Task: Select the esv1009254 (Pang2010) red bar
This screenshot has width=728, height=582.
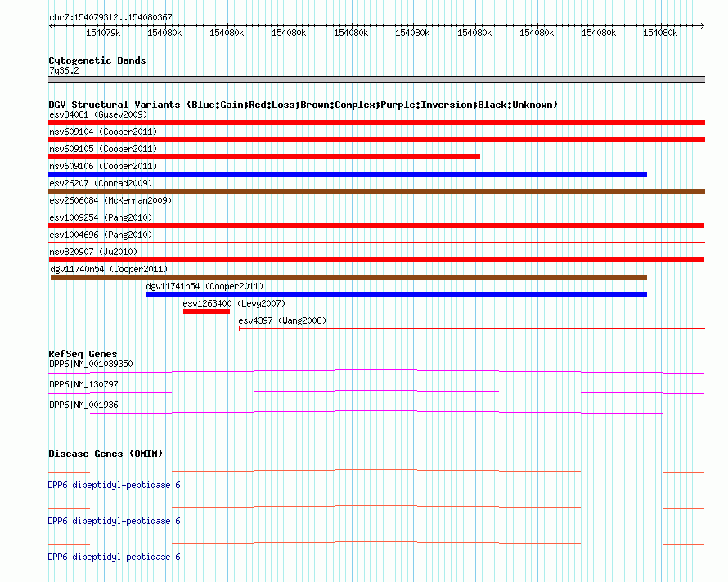Action: coord(376,226)
